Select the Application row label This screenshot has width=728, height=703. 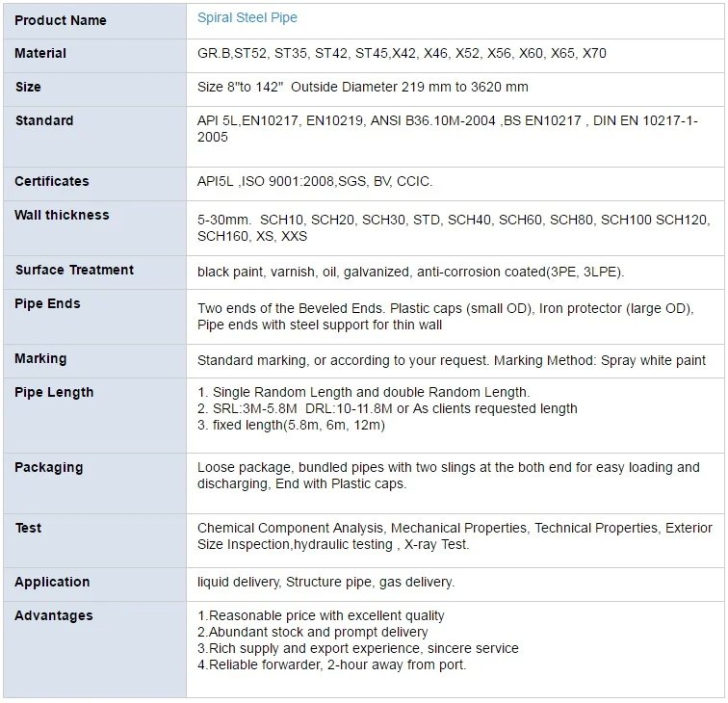[x=52, y=583]
